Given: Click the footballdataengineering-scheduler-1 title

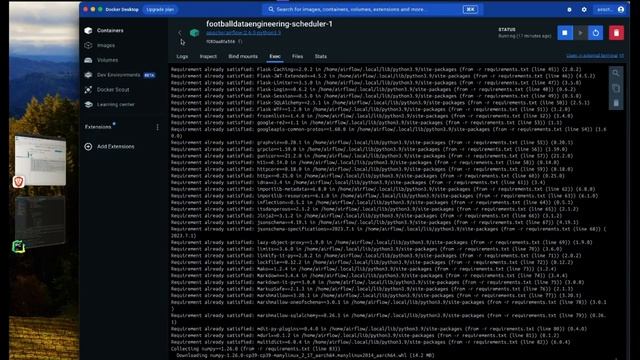Looking at the screenshot, I should (269, 24).
